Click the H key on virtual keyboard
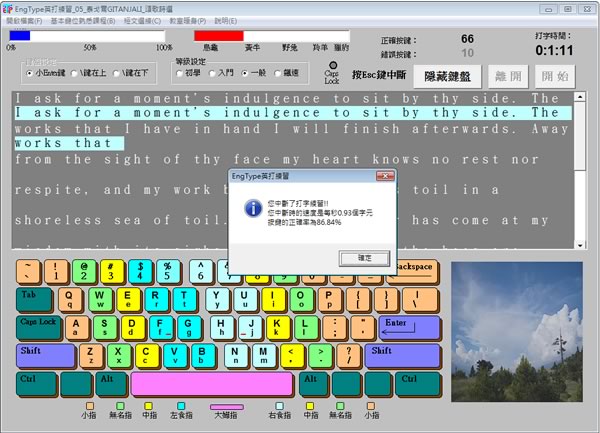This screenshot has width=600, height=433. 222,328
